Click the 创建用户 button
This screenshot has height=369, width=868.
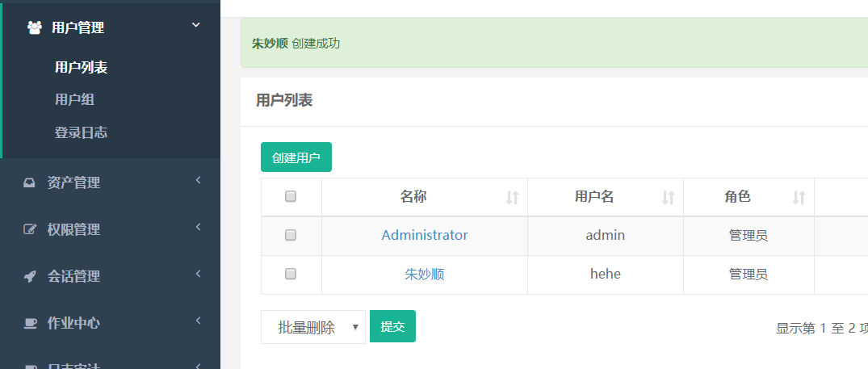296,157
